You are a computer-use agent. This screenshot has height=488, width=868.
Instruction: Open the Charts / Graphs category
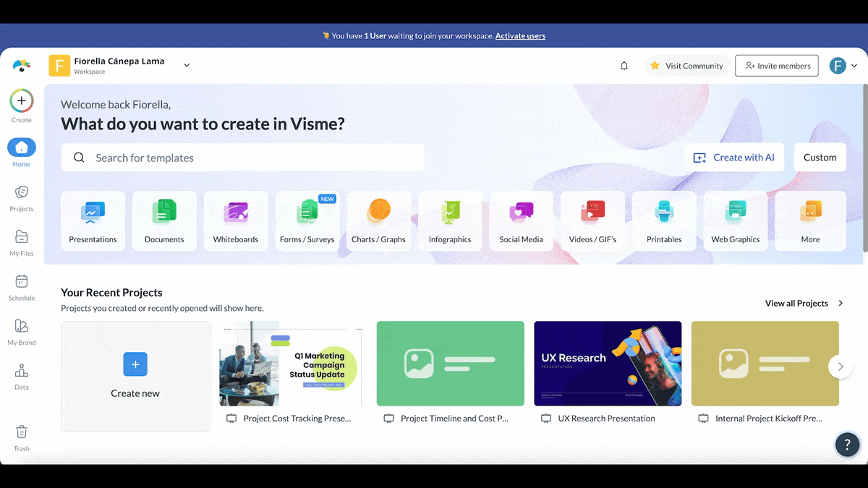[379, 221]
